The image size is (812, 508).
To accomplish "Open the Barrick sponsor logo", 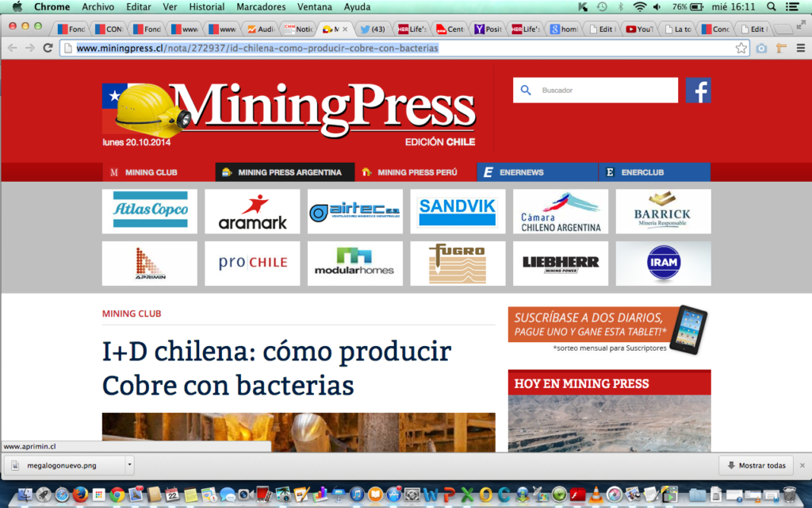I will tap(663, 211).
